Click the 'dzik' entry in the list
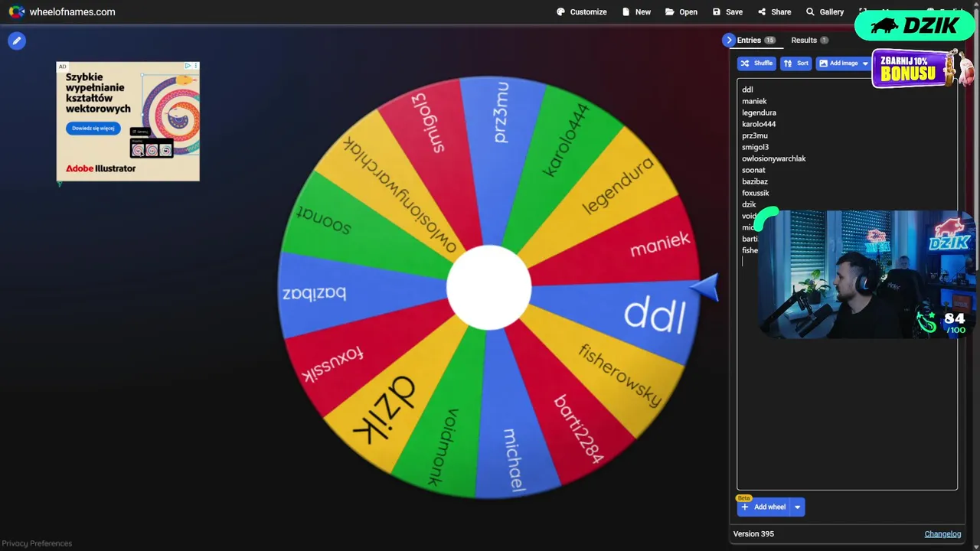Viewport: 980px width, 551px height. (749, 204)
